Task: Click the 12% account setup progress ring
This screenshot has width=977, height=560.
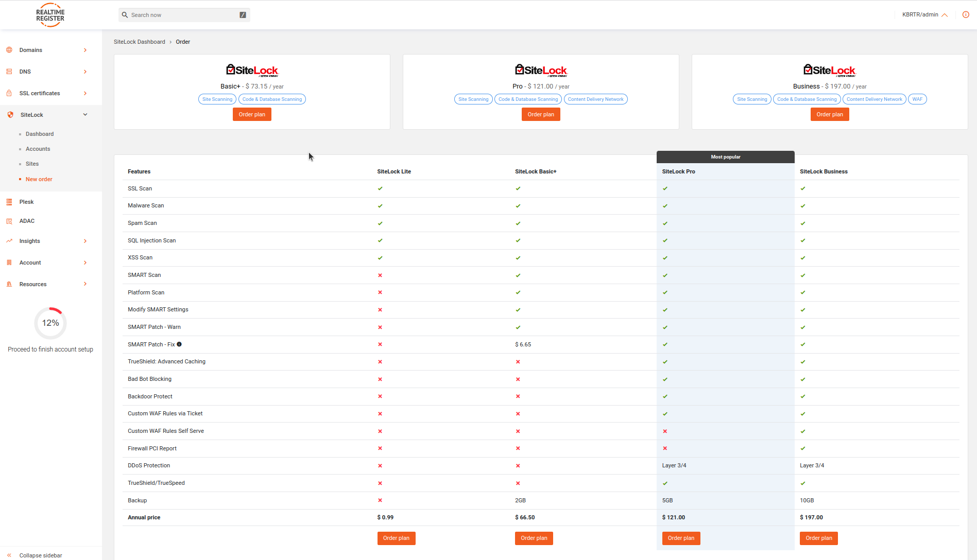Action: [50, 323]
